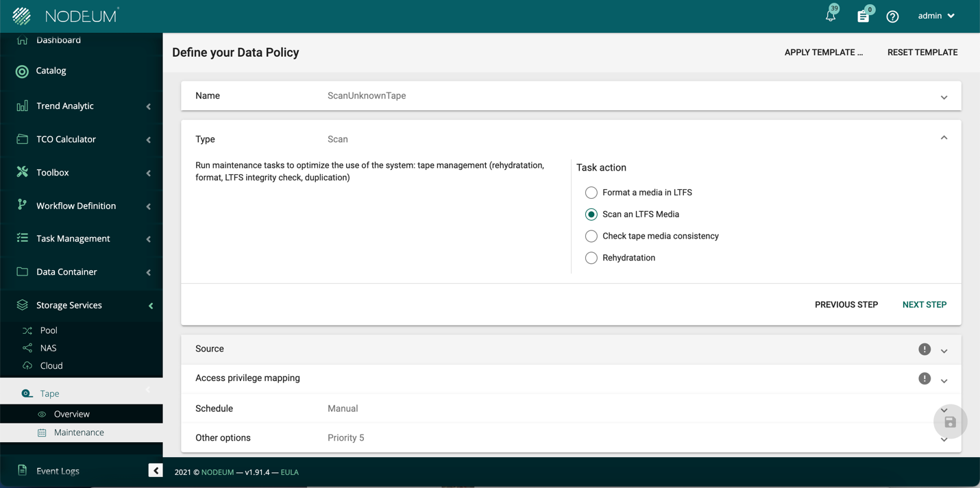Select Check tape media consistency option
Screen dimensions: 980x488
(x=591, y=236)
